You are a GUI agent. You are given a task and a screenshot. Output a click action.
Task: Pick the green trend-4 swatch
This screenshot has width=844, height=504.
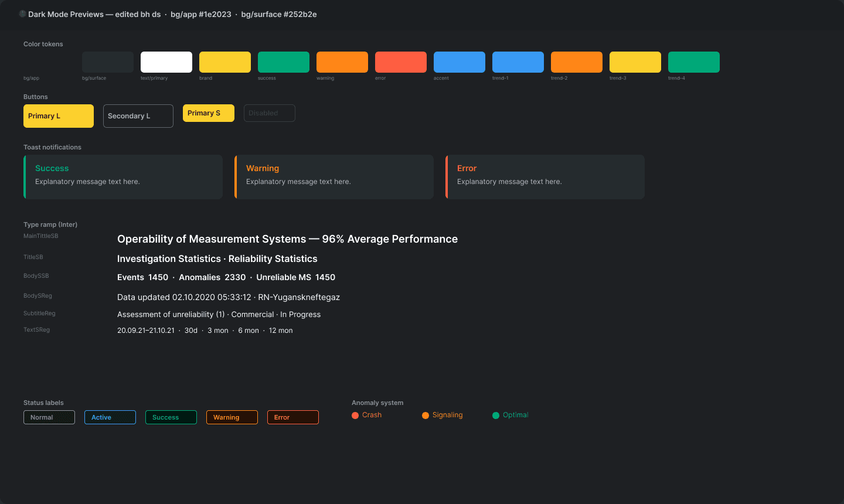694,62
